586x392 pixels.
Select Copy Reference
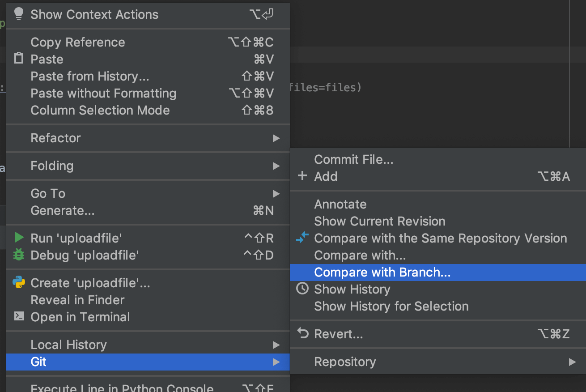[x=148, y=42]
